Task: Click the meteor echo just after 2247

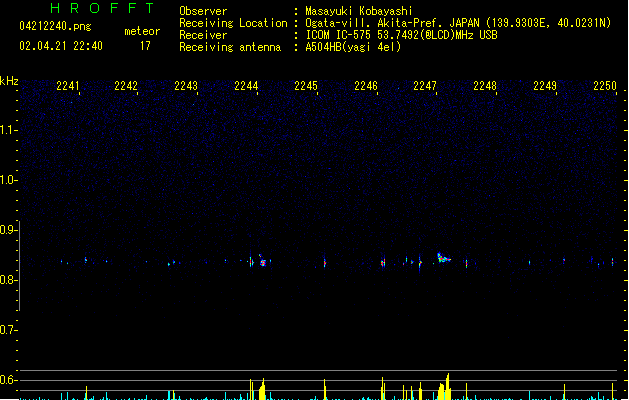Action: point(443,258)
